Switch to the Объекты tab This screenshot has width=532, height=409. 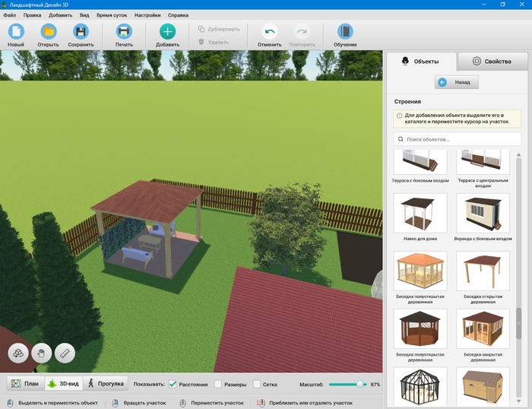click(x=421, y=62)
